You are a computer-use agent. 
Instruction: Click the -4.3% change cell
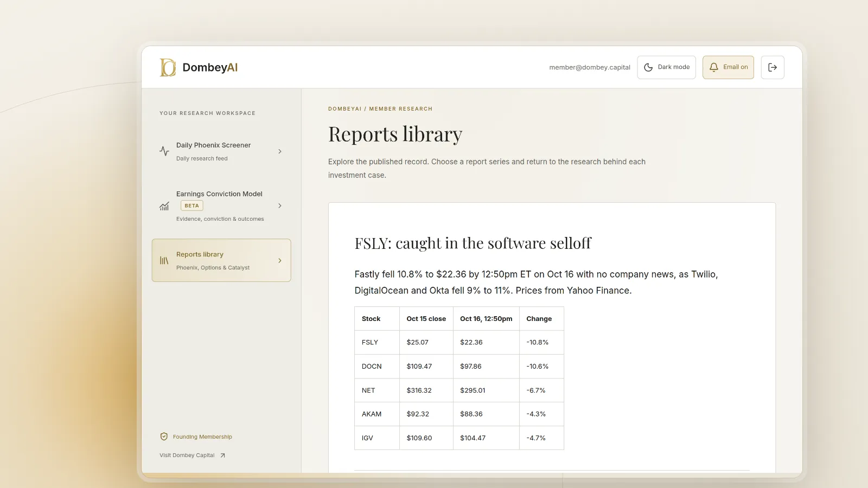click(x=541, y=414)
